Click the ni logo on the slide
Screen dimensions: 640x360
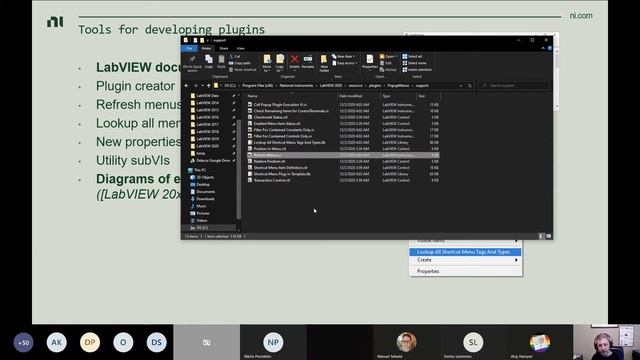pyautogui.click(x=55, y=22)
